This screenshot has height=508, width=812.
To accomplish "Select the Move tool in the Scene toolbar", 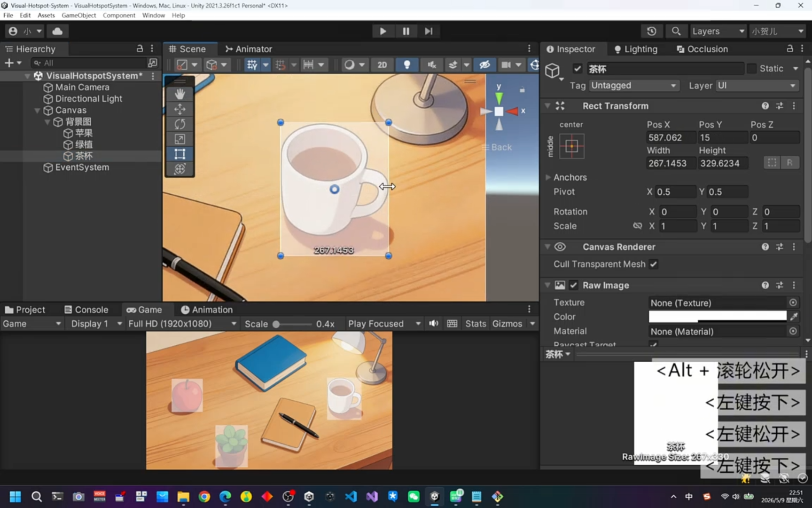I will 180,109.
